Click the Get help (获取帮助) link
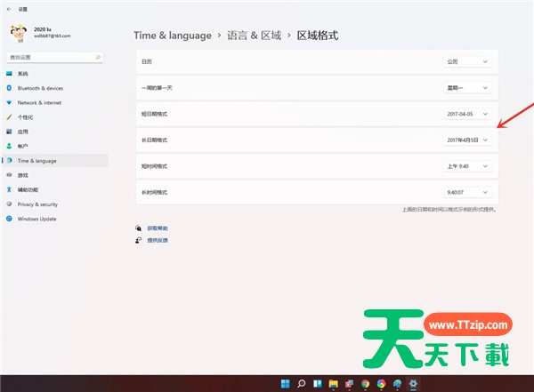The image size is (534, 392). pos(158,228)
